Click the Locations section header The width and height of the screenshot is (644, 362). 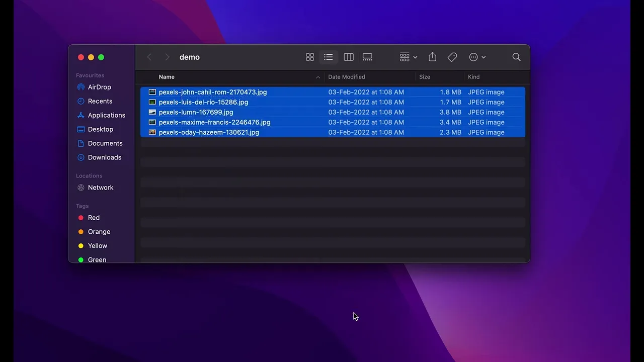click(x=89, y=176)
